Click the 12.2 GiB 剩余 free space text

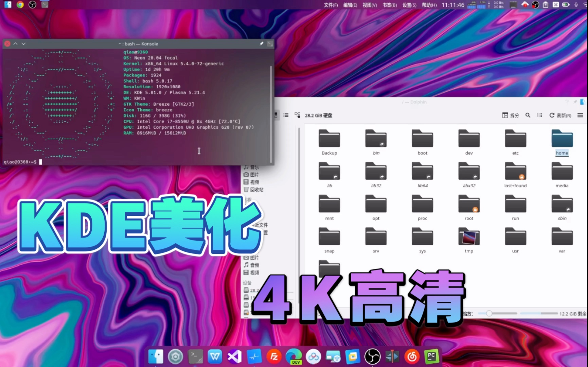[573, 314]
